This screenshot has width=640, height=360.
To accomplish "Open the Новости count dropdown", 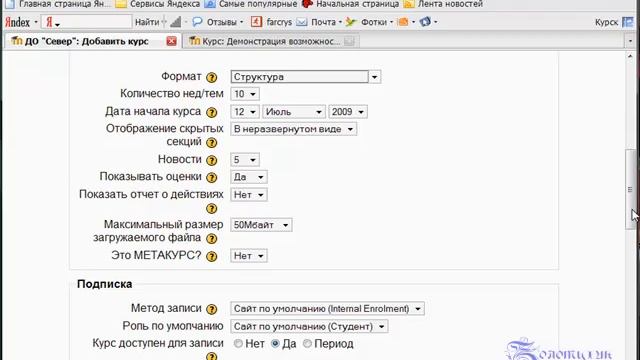I will coord(245,160).
